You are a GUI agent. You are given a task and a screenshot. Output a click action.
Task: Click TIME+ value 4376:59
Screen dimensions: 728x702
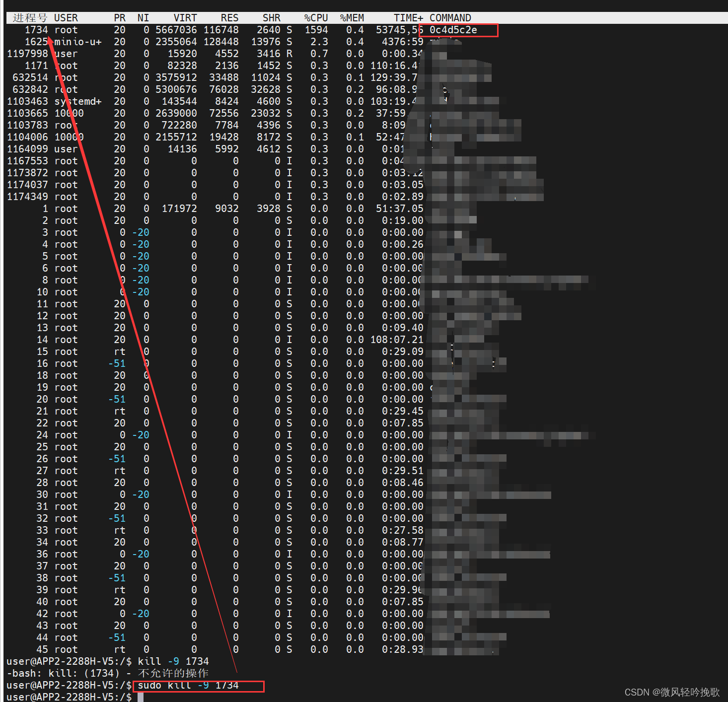(403, 42)
